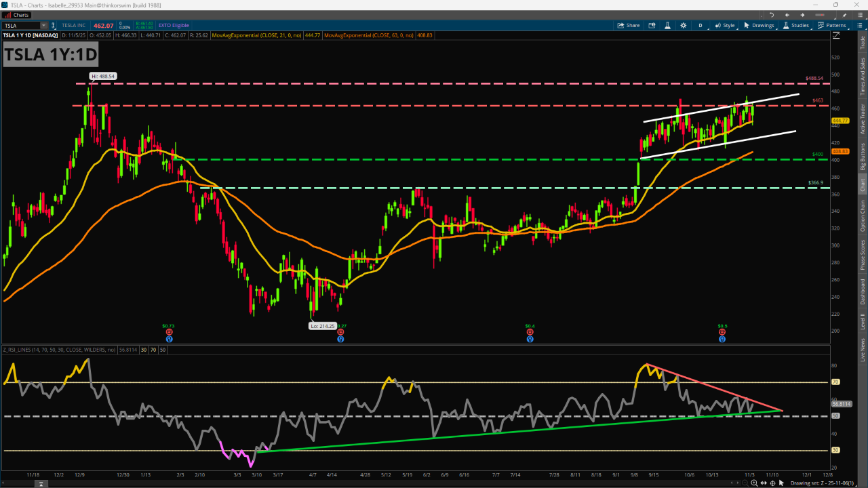Open the Active Trader sidebar panel
The image size is (868, 488).
tap(863, 119)
